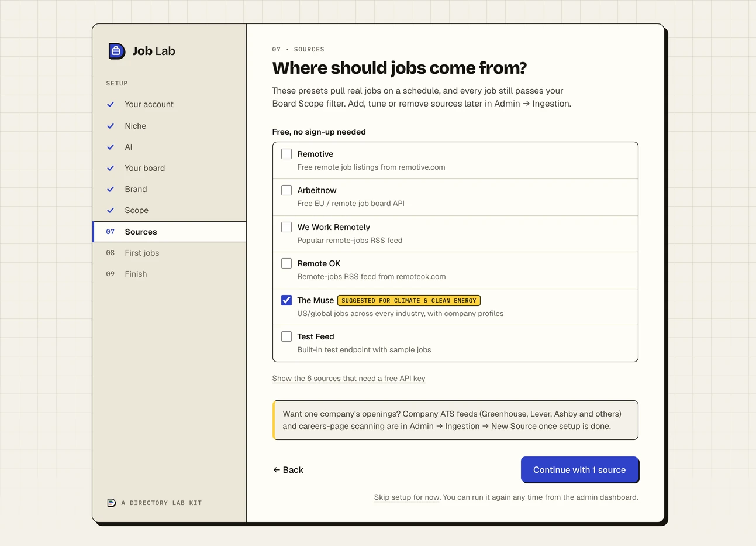Click Continue with 1 source button
The width and height of the screenshot is (756, 546).
pos(579,470)
